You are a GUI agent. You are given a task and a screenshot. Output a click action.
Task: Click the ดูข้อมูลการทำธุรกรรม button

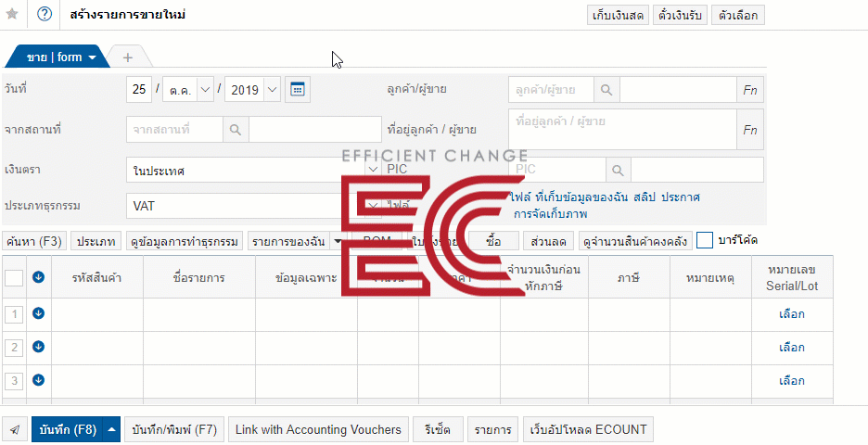[x=185, y=241]
